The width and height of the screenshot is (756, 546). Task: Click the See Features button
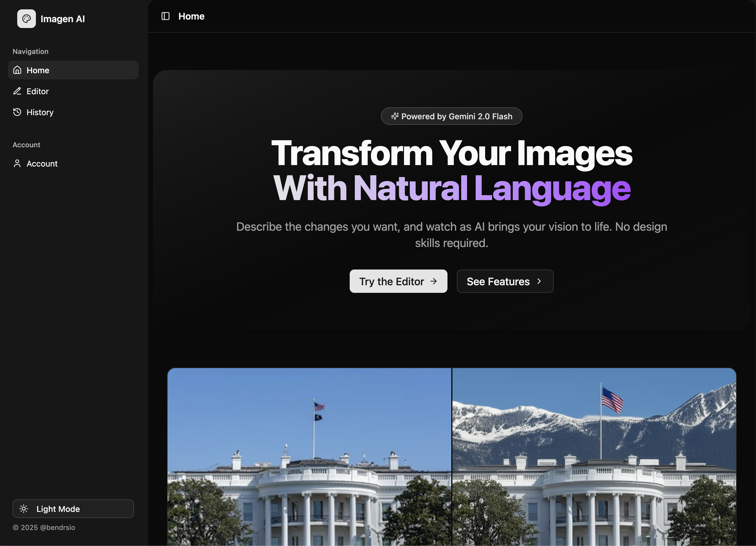[505, 281]
